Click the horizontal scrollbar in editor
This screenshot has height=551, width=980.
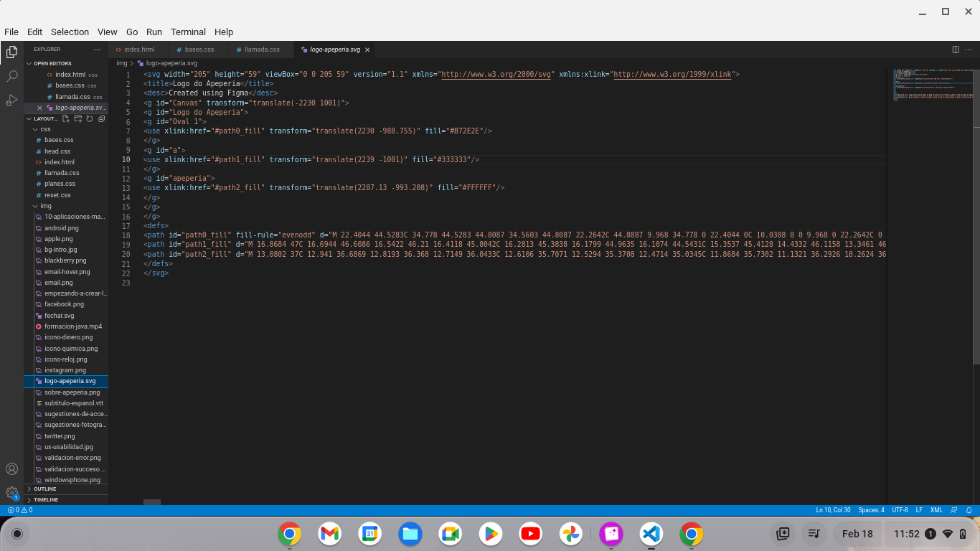(x=152, y=502)
